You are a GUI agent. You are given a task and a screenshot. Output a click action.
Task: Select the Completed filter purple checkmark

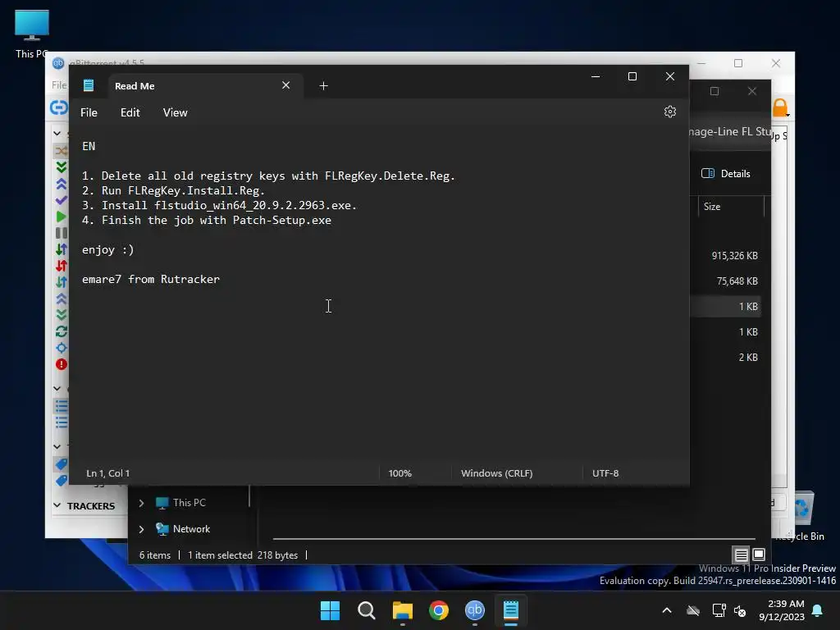click(x=61, y=200)
